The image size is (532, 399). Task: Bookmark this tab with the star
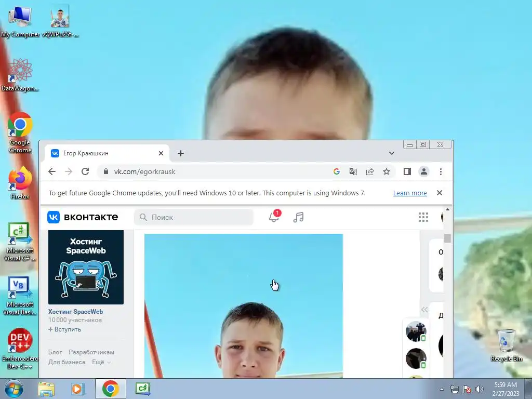tap(387, 171)
